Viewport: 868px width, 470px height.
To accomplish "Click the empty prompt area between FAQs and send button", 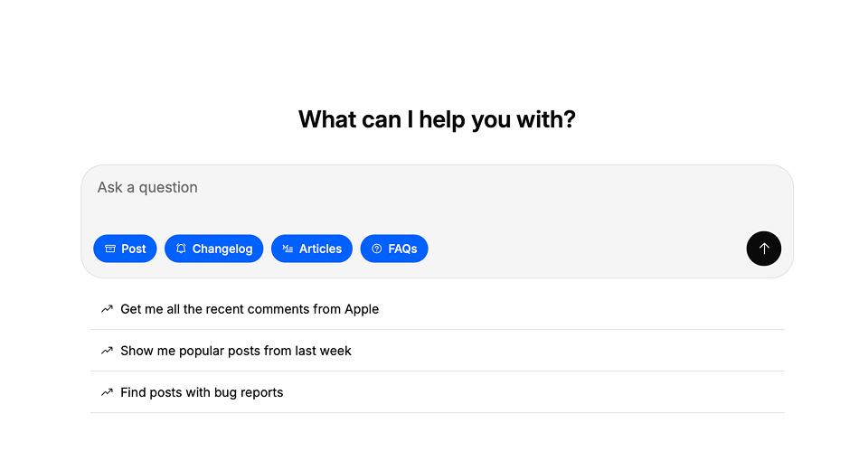I will (588, 249).
